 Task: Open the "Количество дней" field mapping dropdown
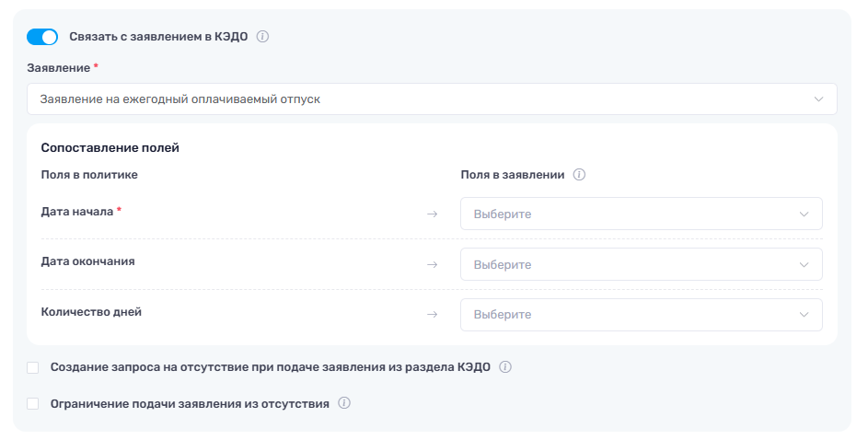641,315
